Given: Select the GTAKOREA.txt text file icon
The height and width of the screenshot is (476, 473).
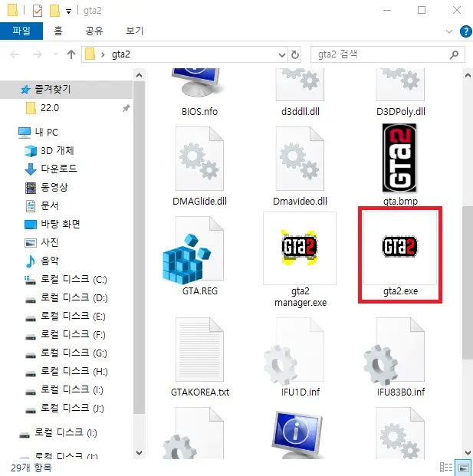Looking at the screenshot, I should (199, 350).
